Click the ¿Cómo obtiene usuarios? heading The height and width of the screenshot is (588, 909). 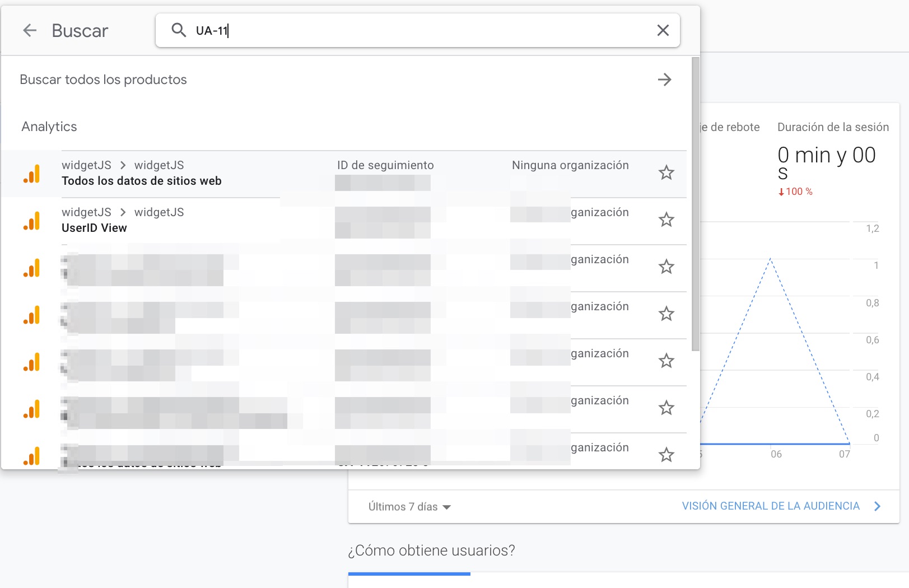pos(431,550)
